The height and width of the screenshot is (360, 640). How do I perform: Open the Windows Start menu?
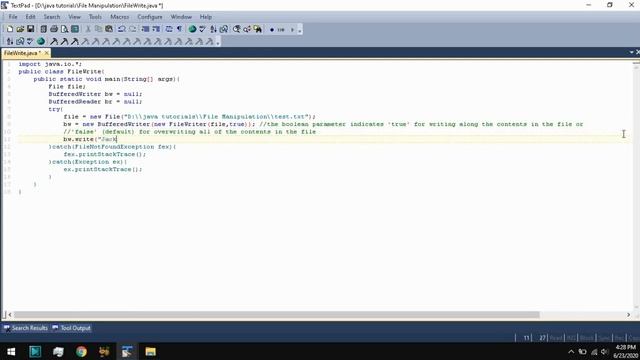tap(11, 351)
